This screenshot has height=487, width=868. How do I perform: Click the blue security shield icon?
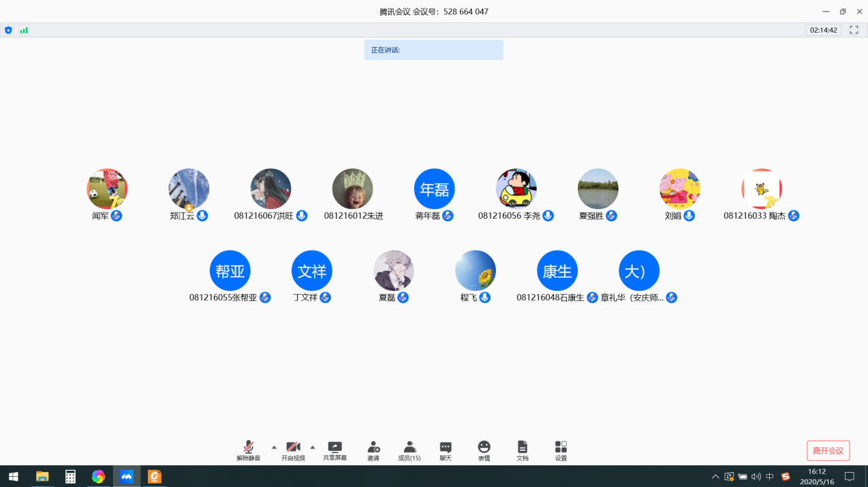(x=8, y=30)
